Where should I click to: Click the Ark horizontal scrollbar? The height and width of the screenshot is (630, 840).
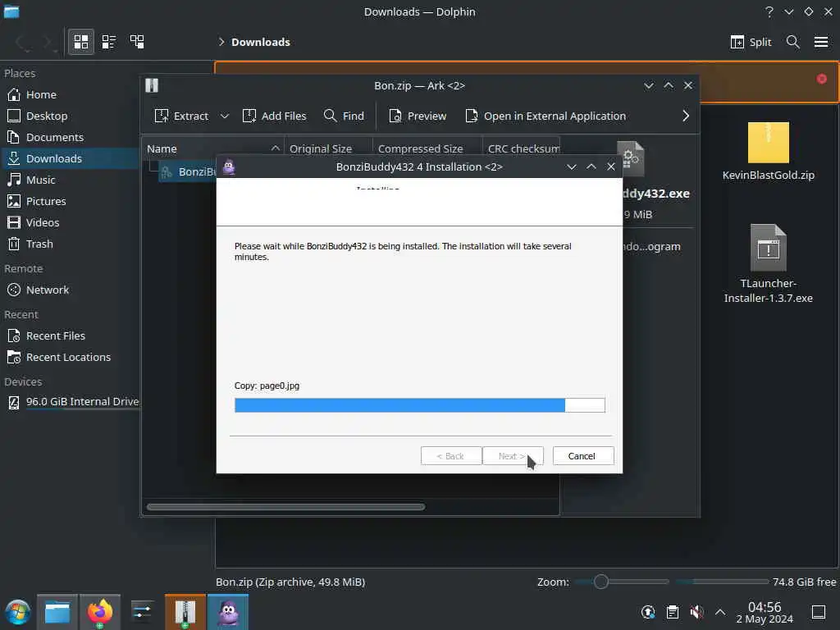pos(285,507)
